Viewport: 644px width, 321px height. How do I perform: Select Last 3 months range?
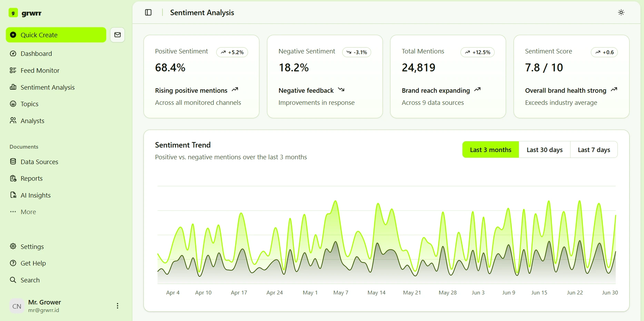pyautogui.click(x=490, y=150)
